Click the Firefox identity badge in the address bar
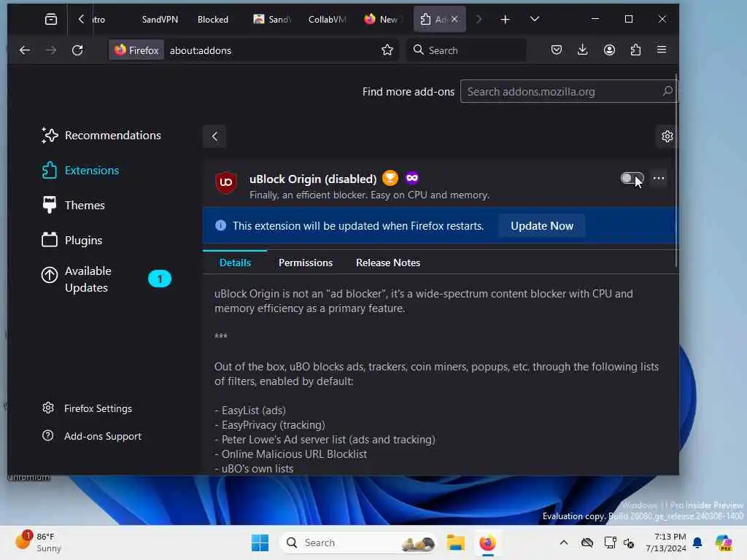Viewport: 747px width, 560px height. pos(136,50)
